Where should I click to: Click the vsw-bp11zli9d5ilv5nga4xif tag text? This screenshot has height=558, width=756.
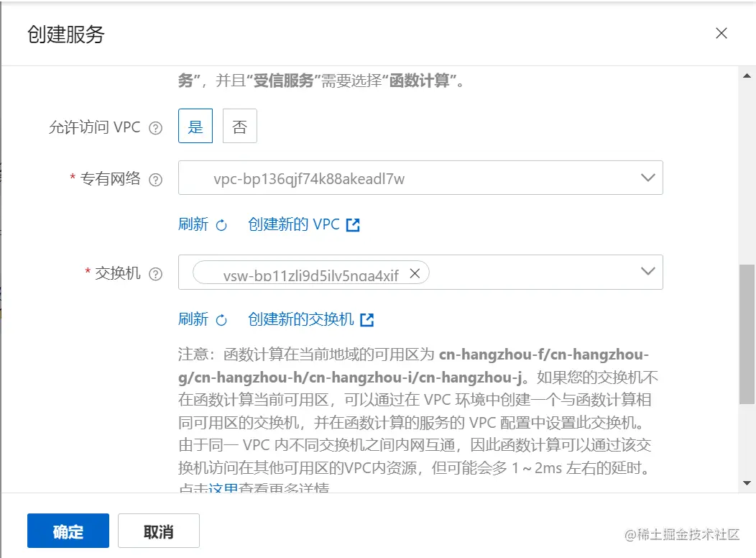[x=311, y=275]
